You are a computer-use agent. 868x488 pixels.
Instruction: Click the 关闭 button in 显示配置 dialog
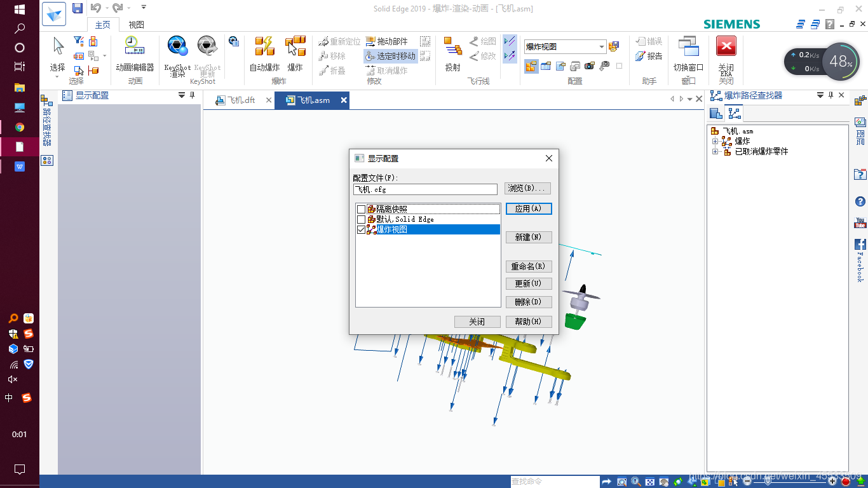(477, 322)
